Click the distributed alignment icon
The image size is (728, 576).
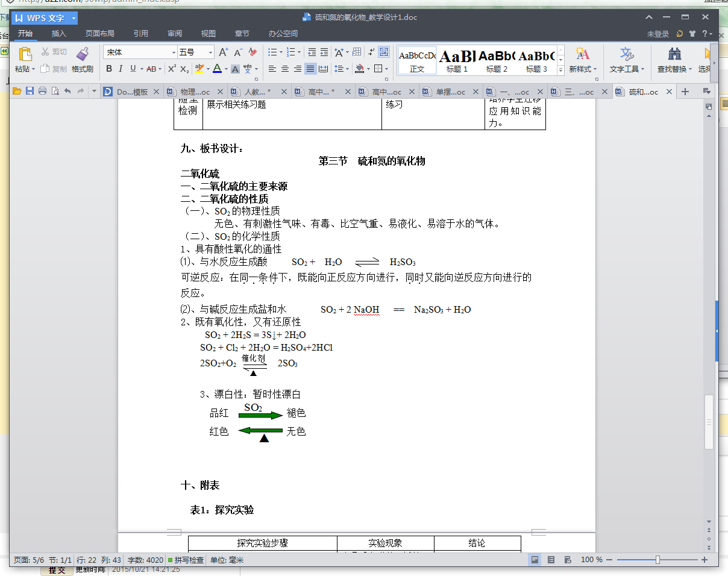coord(323,69)
